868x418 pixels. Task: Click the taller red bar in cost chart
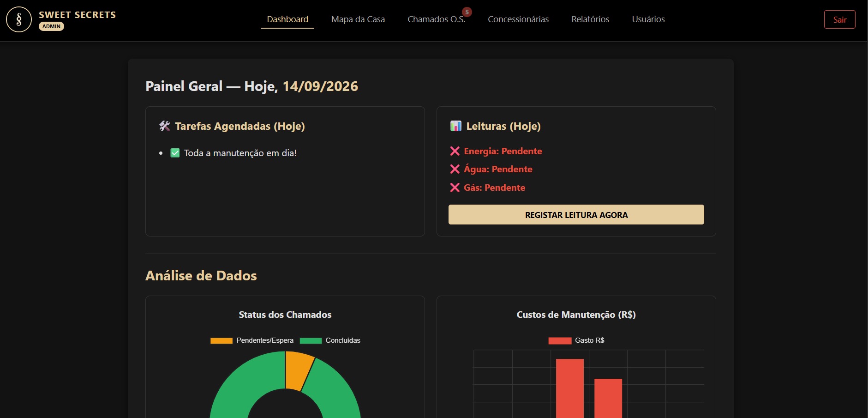click(x=570, y=388)
